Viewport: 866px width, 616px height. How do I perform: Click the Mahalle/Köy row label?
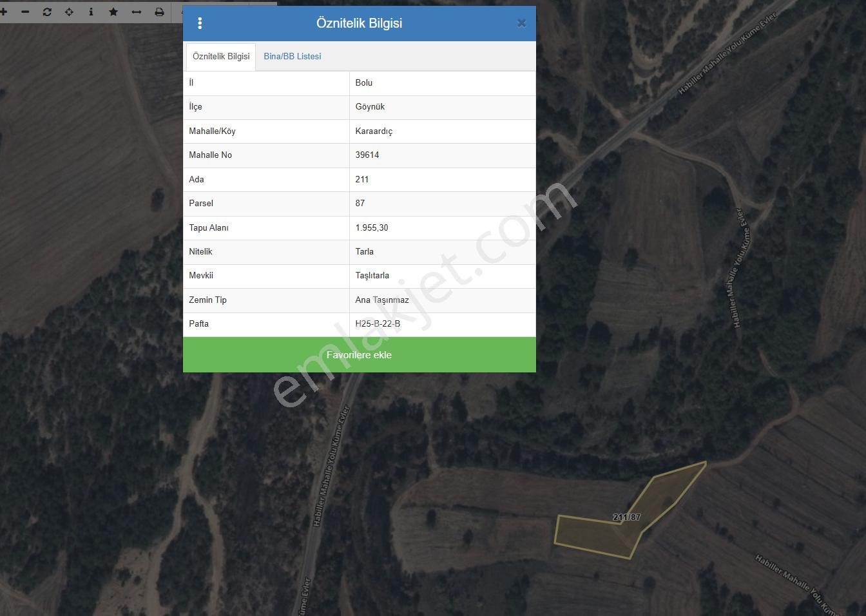(x=212, y=131)
